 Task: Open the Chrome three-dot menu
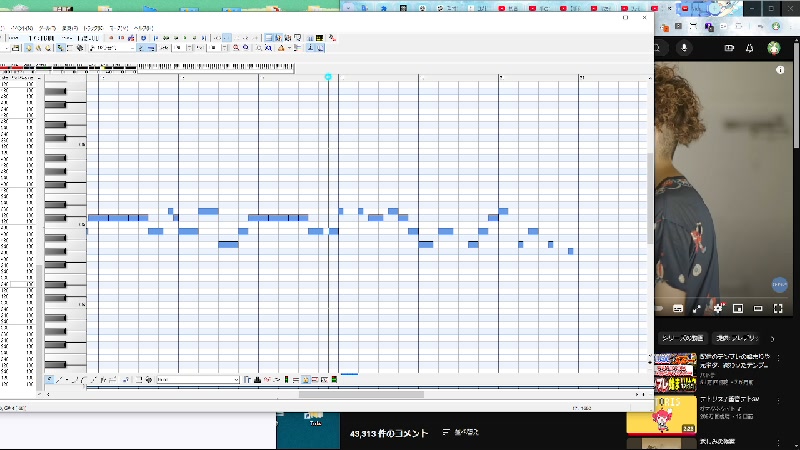[x=792, y=26]
